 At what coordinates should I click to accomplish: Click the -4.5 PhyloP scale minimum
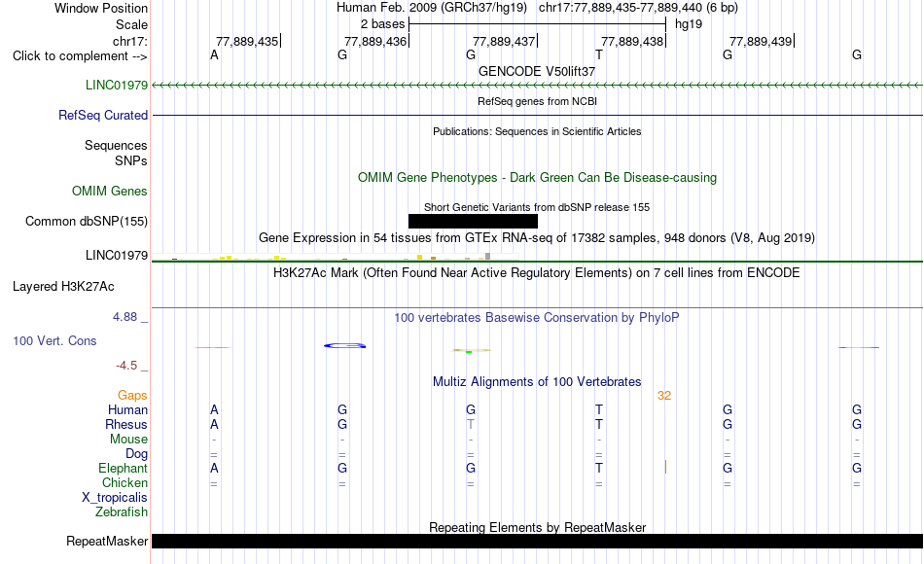(126, 366)
